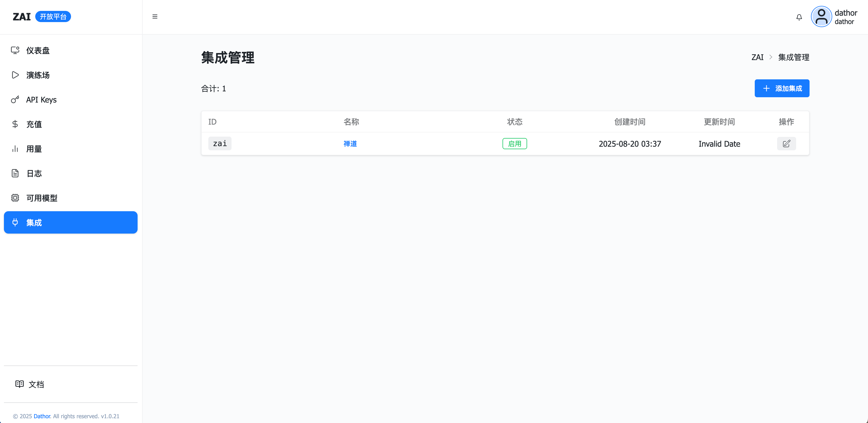Click the playground play triangle icon

[15, 75]
